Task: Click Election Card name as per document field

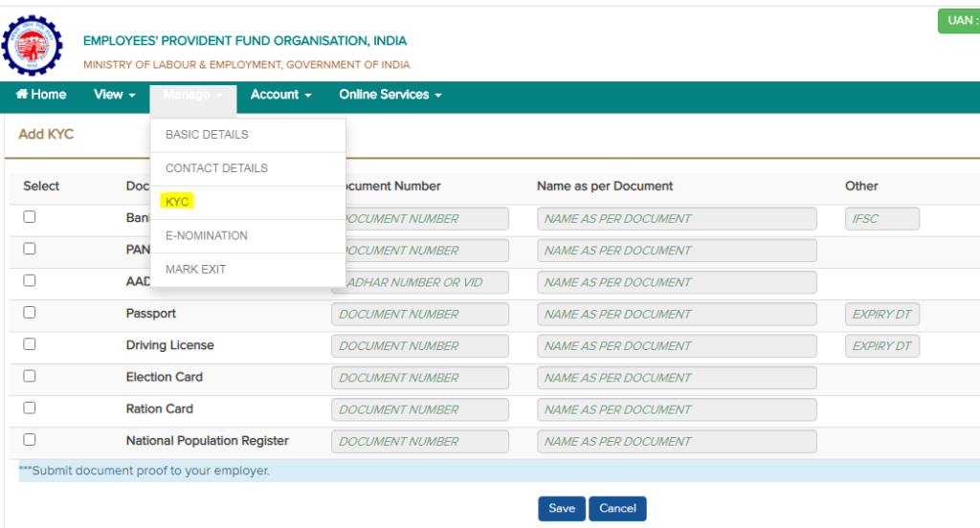Action: 677,378
